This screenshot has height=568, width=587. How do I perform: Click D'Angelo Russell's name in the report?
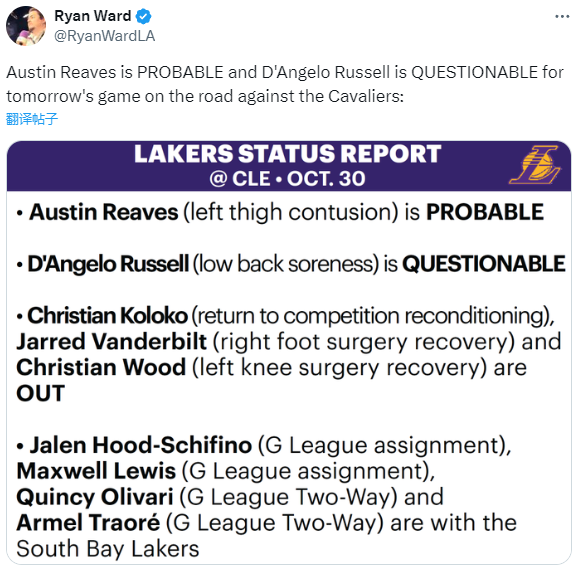108,264
